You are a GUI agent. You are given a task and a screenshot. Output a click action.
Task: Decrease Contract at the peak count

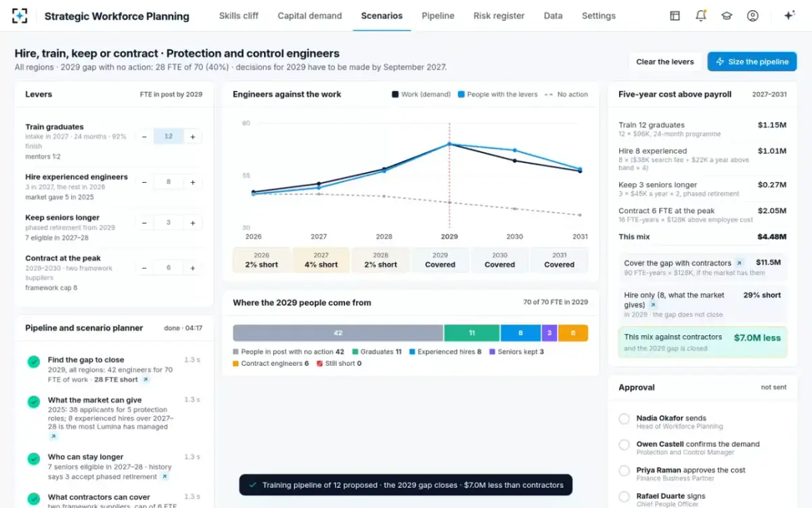144,268
